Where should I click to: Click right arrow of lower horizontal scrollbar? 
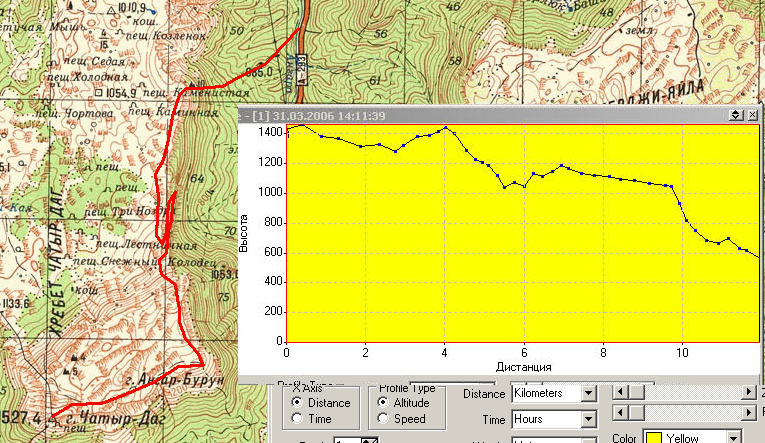tap(749, 413)
